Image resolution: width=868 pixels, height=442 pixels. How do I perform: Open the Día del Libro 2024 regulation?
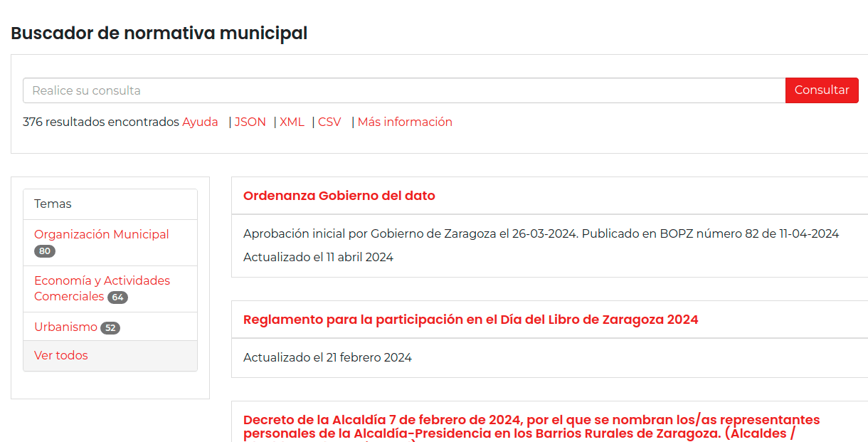pyautogui.click(x=470, y=320)
